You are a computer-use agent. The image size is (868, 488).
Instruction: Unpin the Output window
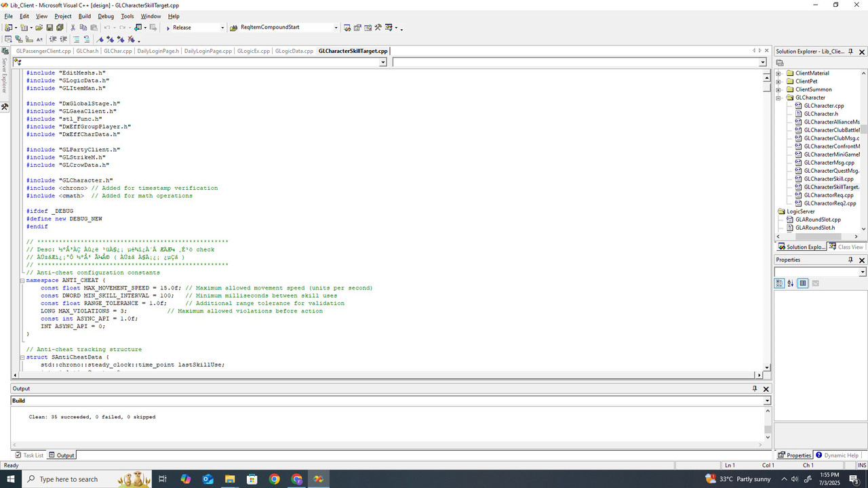(x=755, y=388)
